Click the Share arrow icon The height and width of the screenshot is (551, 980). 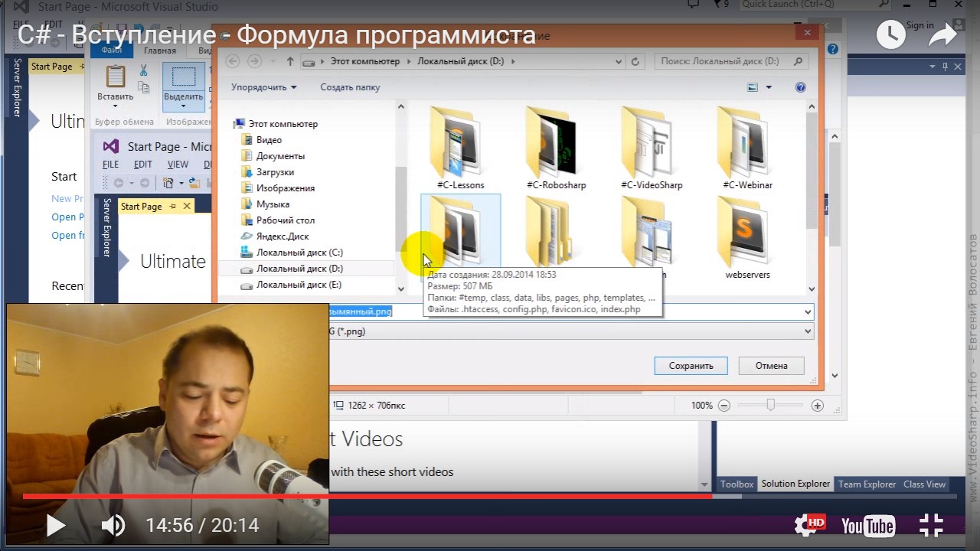(943, 34)
